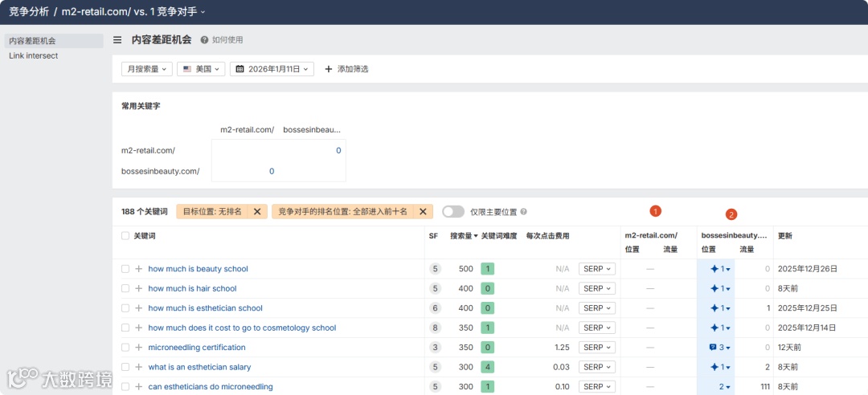
Task: Check the box for 'what is an esthetician salary'
Action: tap(125, 367)
